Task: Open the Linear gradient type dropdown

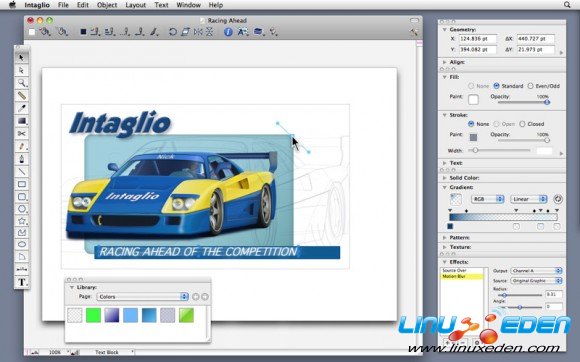Action: click(x=529, y=199)
